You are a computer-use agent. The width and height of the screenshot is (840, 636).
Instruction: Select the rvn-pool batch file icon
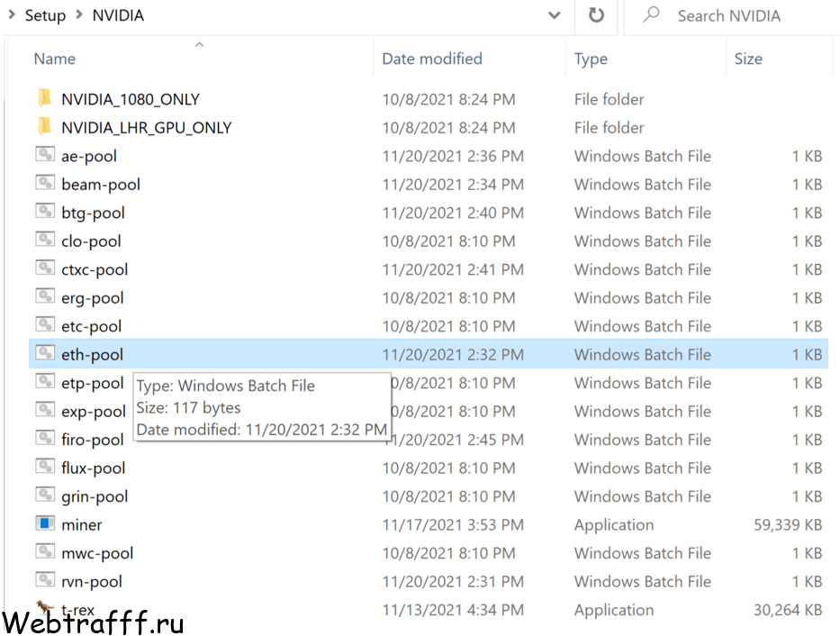point(45,581)
